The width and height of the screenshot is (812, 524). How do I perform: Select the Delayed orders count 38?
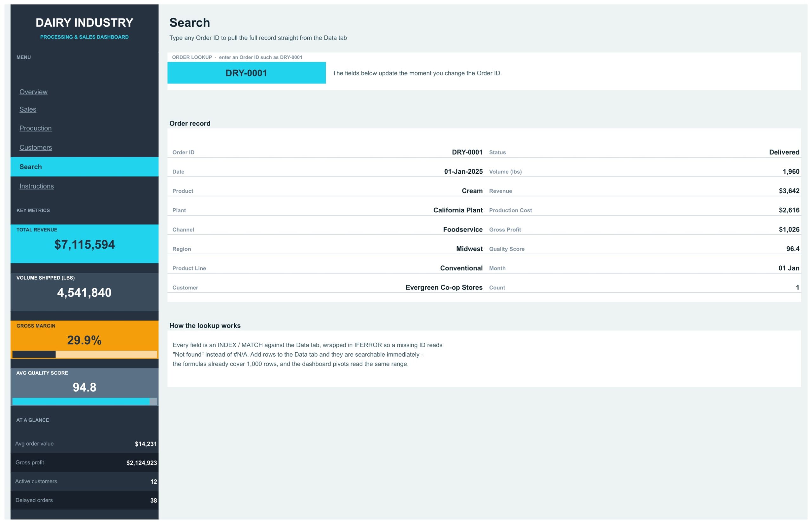click(x=154, y=501)
